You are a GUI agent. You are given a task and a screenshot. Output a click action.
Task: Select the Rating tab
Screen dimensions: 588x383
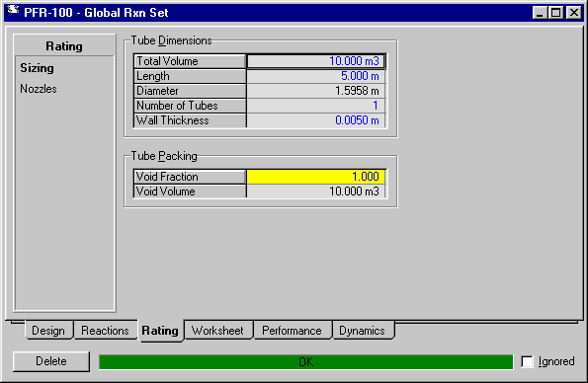pos(160,331)
